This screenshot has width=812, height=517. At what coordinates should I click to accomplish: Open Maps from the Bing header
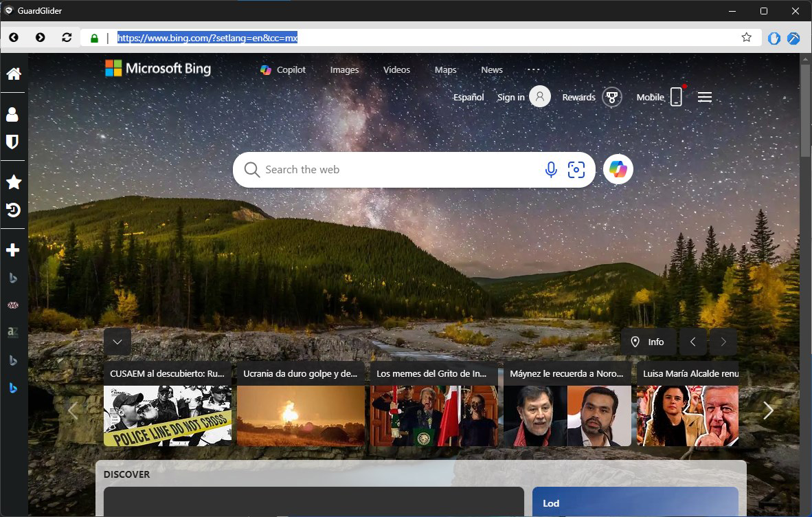coord(445,70)
